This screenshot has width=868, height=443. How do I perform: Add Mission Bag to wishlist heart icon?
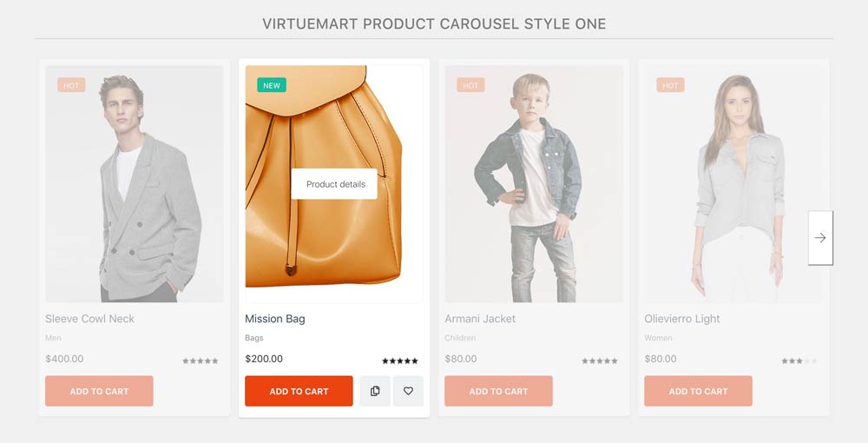pyautogui.click(x=408, y=391)
